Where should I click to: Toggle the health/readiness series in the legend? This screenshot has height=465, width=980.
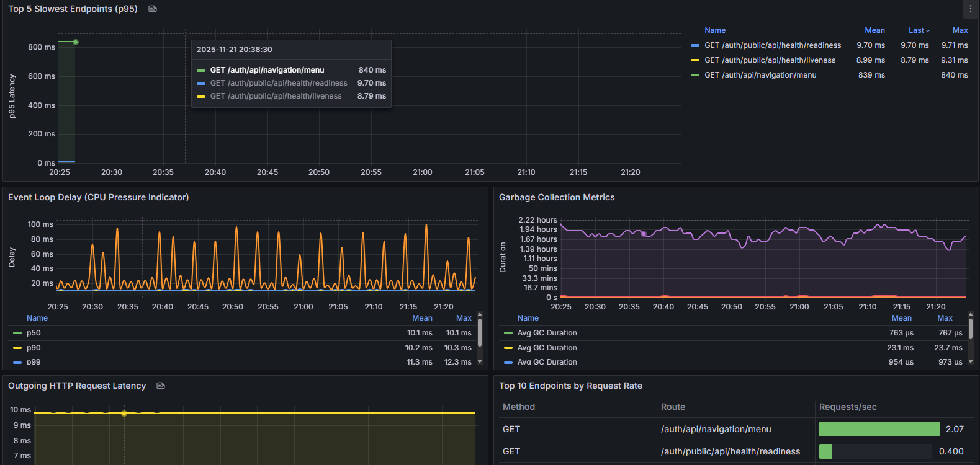tap(773, 45)
